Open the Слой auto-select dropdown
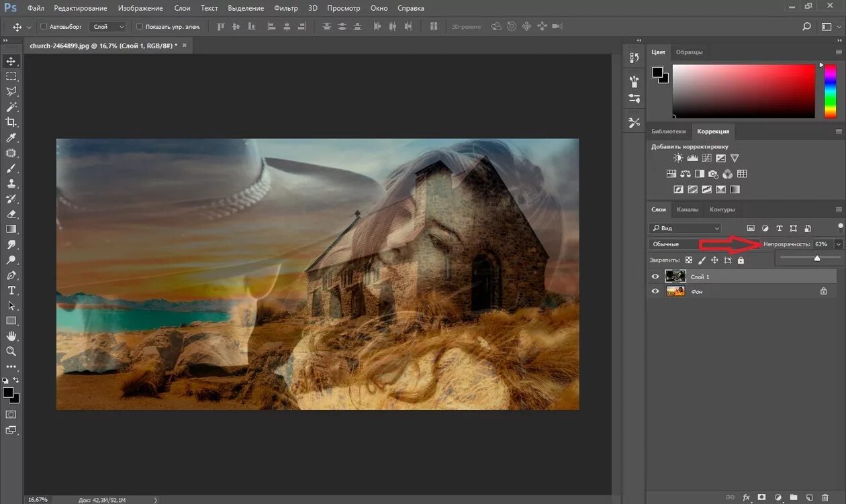 click(108, 27)
